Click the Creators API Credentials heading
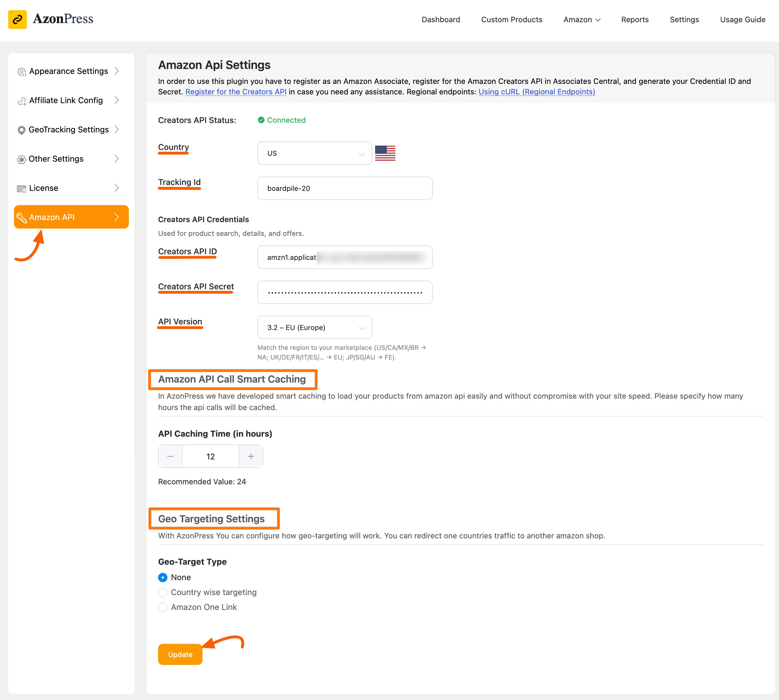The height and width of the screenshot is (700, 779). tap(203, 219)
